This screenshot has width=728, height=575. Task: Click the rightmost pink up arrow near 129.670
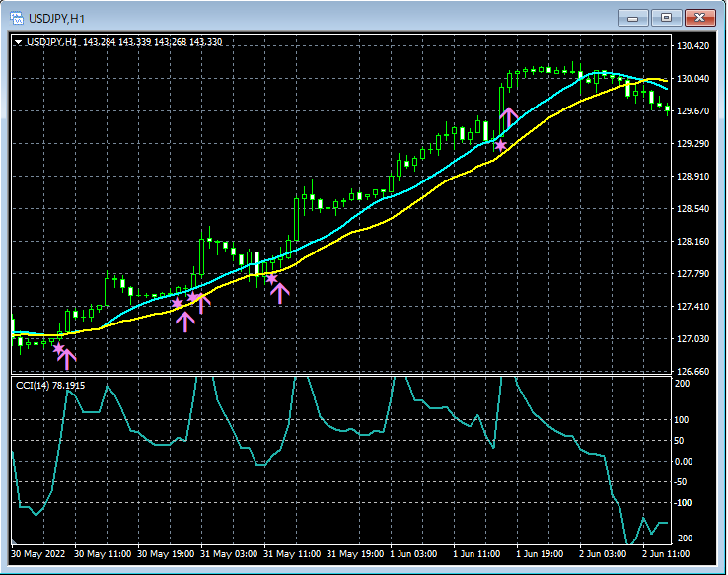(x=509, y=118)
